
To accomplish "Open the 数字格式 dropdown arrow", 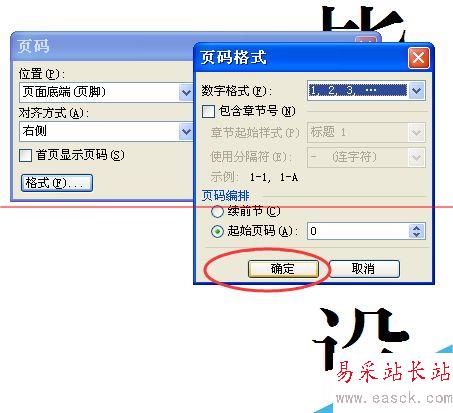I will click(417, 90).
